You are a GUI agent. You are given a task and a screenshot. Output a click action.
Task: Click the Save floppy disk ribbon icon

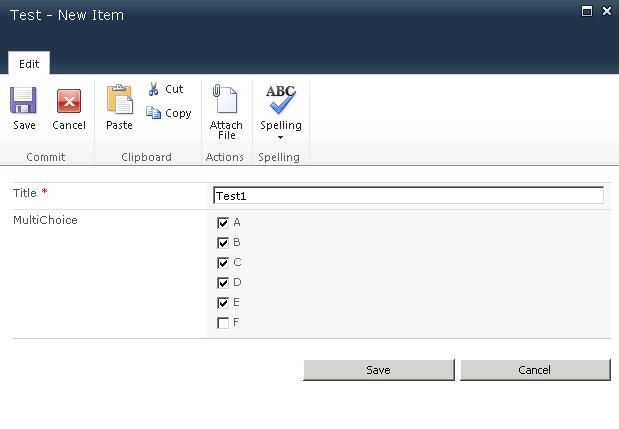point(24,101)
